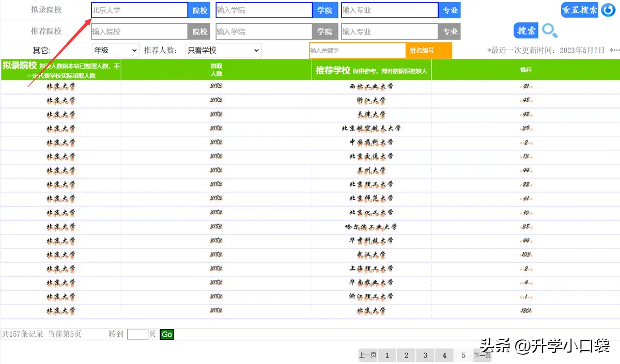This screenshot has height=364, width=620.
Task: Click the count 48 for 浙江大学
Action: click(526, 101)
